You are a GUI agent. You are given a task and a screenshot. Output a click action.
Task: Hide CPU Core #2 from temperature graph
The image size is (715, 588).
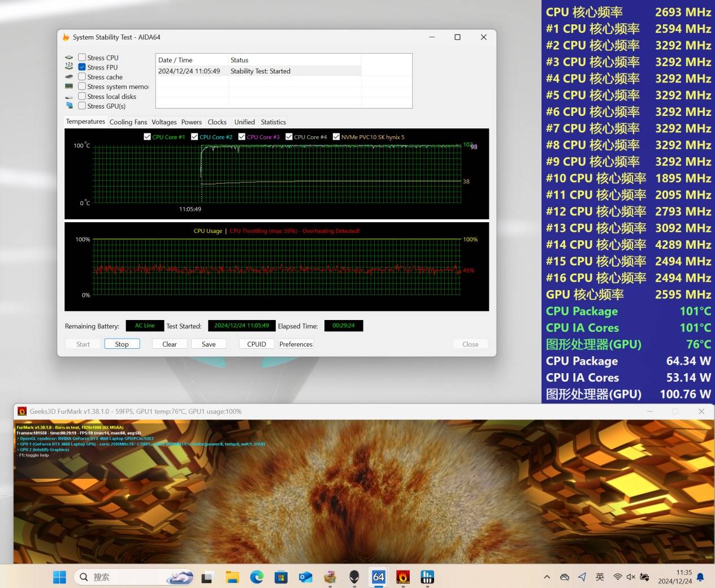(194, 137)
